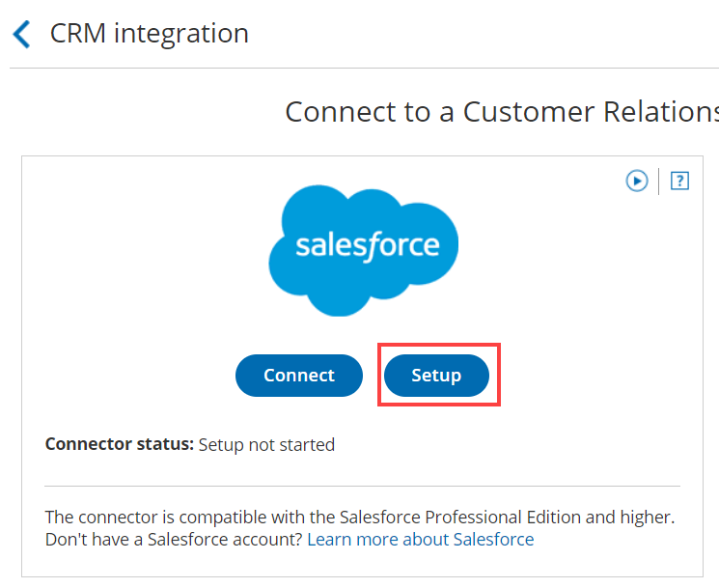Viewport: 719px width, 588px height.
Task: Play the Salesforce connector video tutorial
Action: [636, 181]
